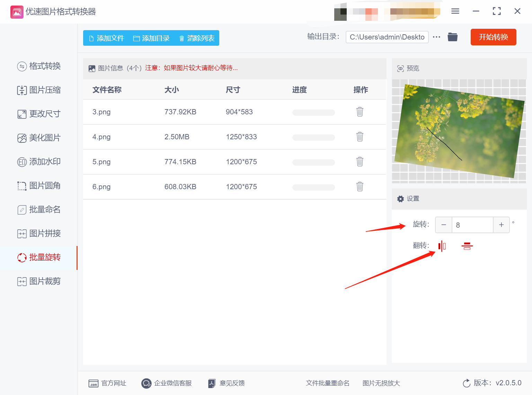Toggle vertical flip icon
Viewport: 532px width, 395px height.
pyautogui.click(x=467, y=246)
